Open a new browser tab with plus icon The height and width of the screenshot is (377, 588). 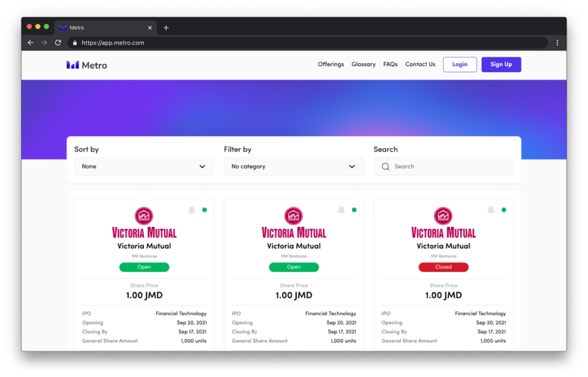tap(166, 28)
